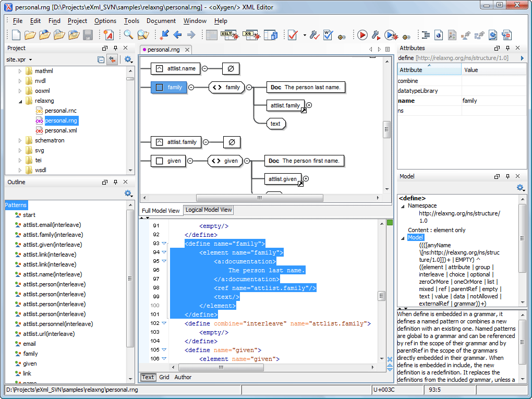Click Attribute column header to sort
The image size is (532, 399).
[x=429, y=70]
